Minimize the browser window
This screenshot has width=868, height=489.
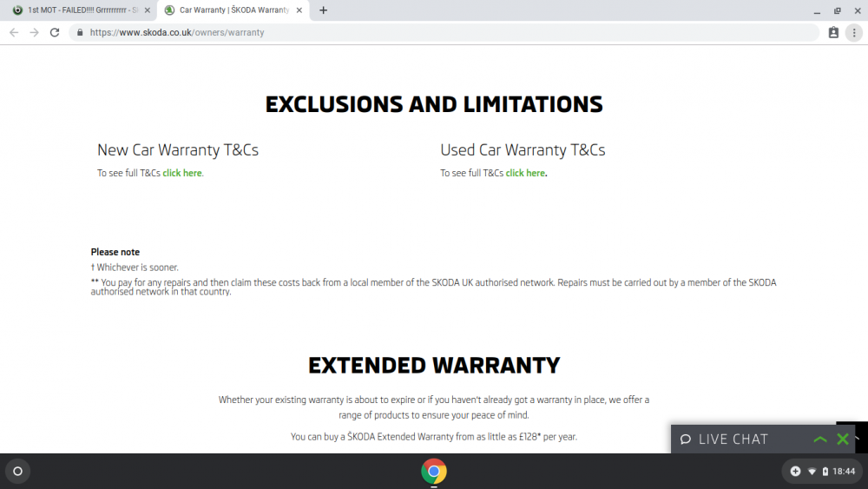[x=817, y=10]
